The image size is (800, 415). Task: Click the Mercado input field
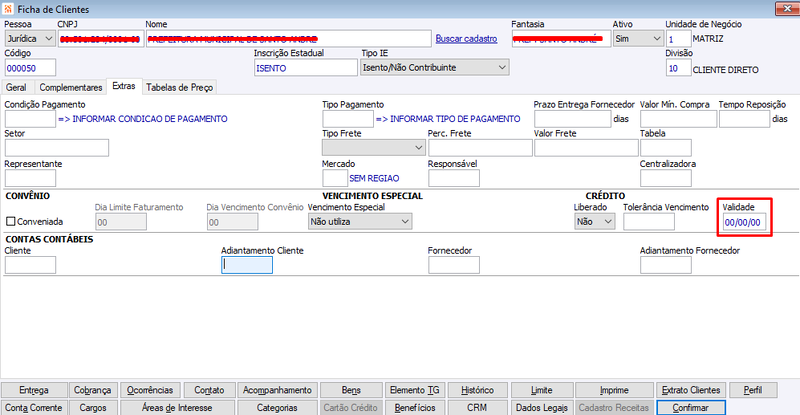335,178
